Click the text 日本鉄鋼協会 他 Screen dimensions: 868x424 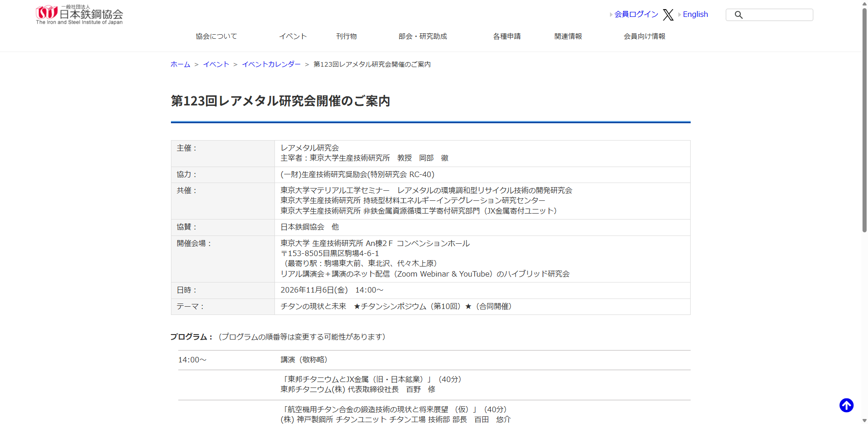(x=310, y=227)
